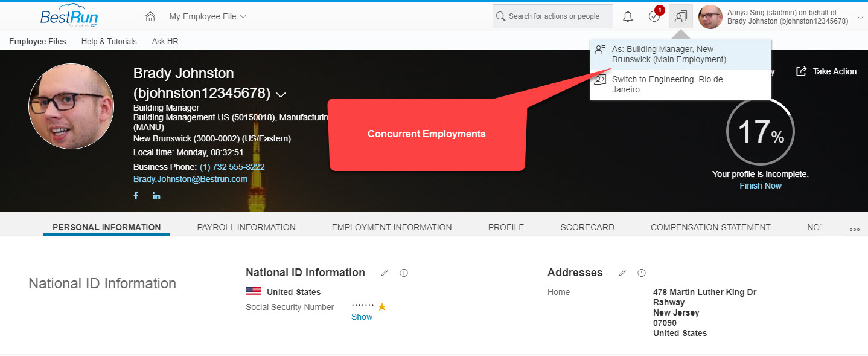The width and height of the screenshot is (868, 356).
Task: Click the postal code 07090
Action: click(x=665, y=323)
